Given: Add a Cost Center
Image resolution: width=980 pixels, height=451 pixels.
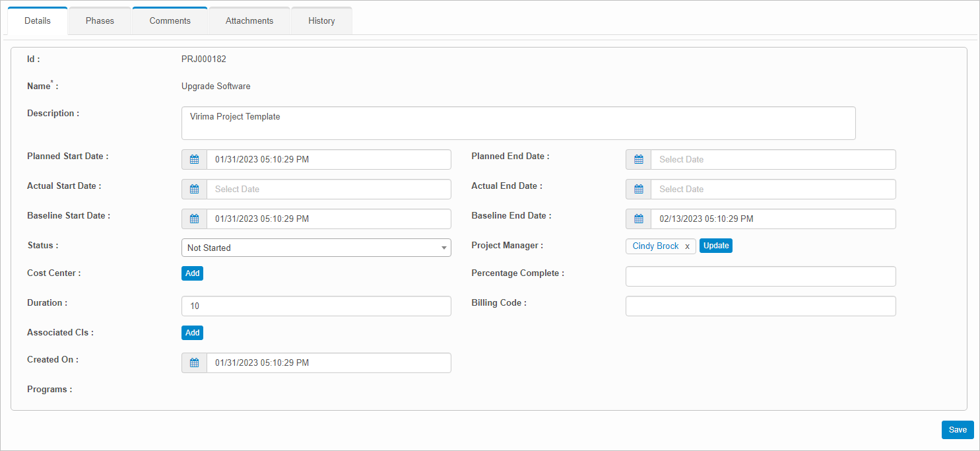Looking at the screenshot, I should click(x=192, y=273).
